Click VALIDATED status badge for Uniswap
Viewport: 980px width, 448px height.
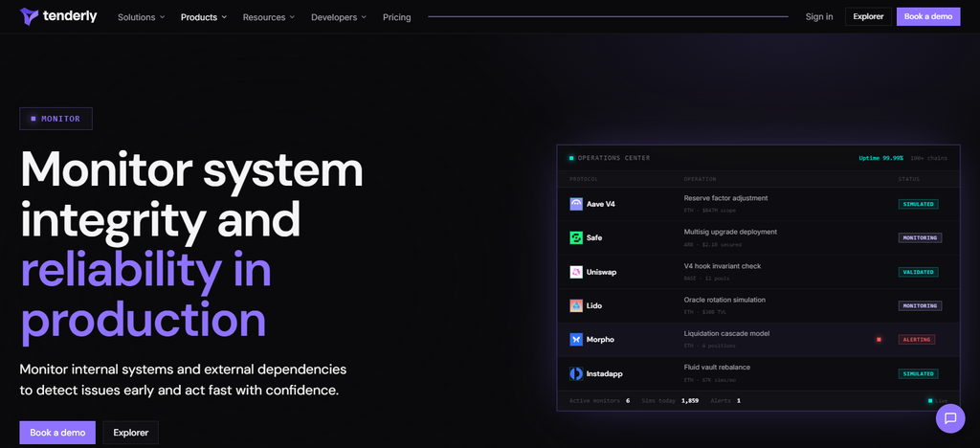point(918,272)
